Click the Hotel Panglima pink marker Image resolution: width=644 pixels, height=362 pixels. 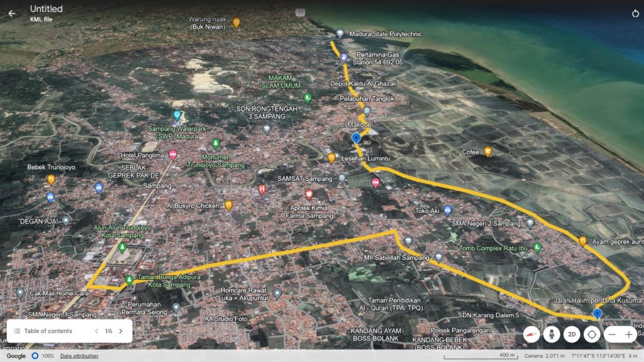coord(173,155)
